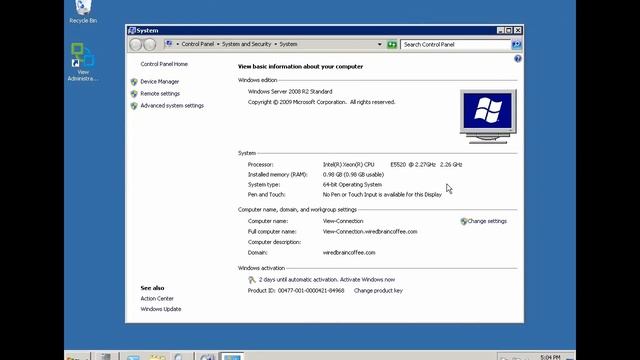The height and width of the screenshot is (360, 640).
Task: Go forward with the Forward arrow button
Action: pyautogui.click(x=149, y=44)
